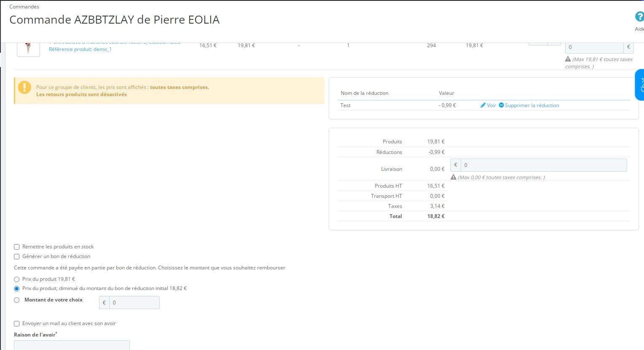The width and height of the screenshot is (644, 350).
Task: Click the Produits row value 19,81 €
Action: coord(436,142)
